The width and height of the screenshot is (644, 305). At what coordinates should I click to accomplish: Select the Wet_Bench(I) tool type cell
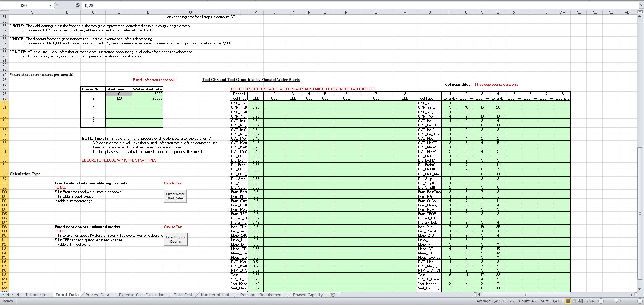pyautogui.click(x=429, y=288)
